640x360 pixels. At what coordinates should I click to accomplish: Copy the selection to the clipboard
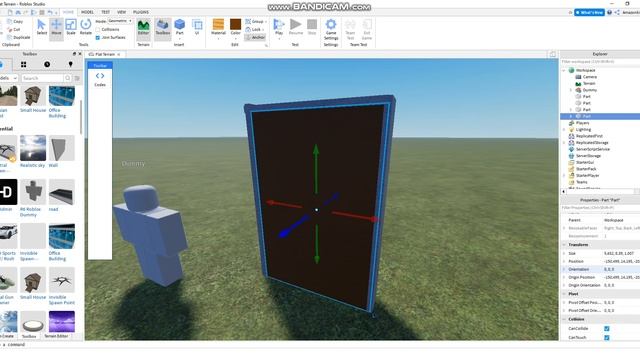(16, 22)
